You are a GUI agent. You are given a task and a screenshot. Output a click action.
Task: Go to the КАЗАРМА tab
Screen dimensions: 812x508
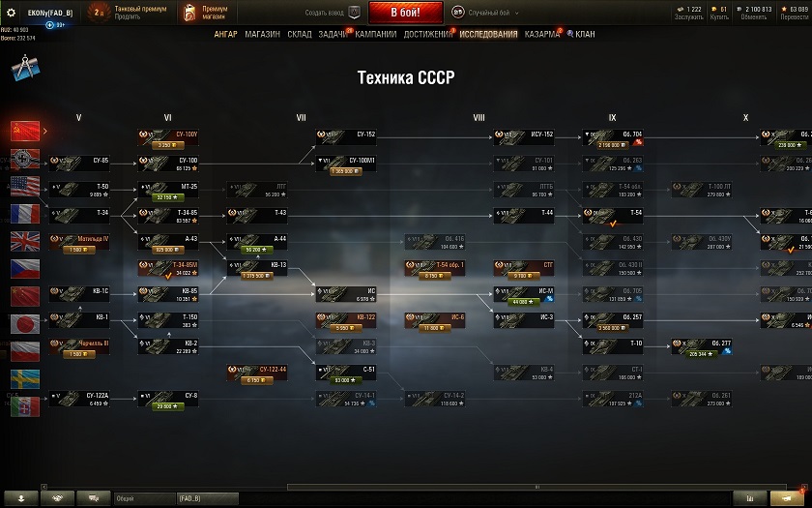[541, 34]
